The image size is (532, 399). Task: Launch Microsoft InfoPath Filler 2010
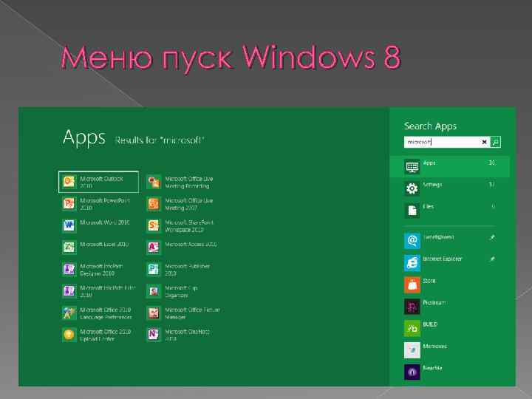pos(98,291)
